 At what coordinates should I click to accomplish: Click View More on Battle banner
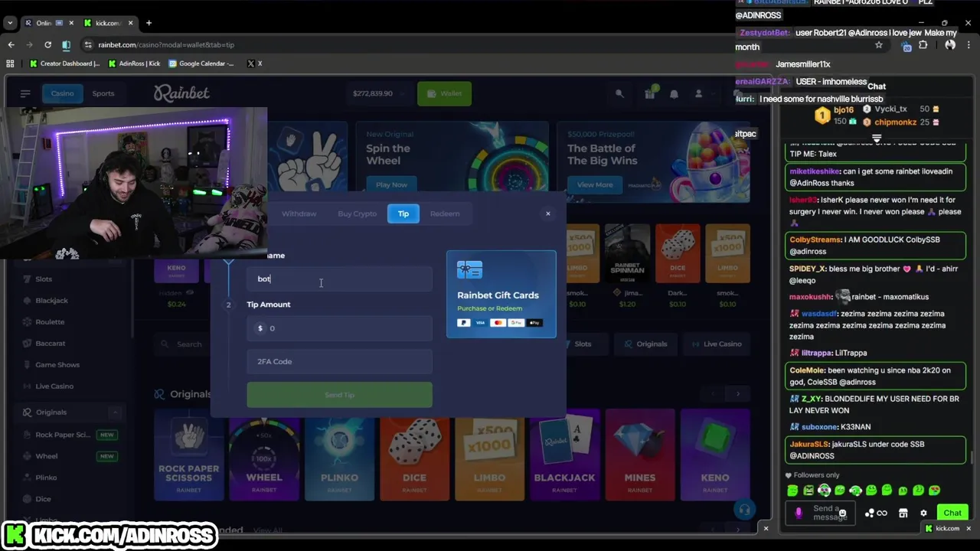click(595, 184)
